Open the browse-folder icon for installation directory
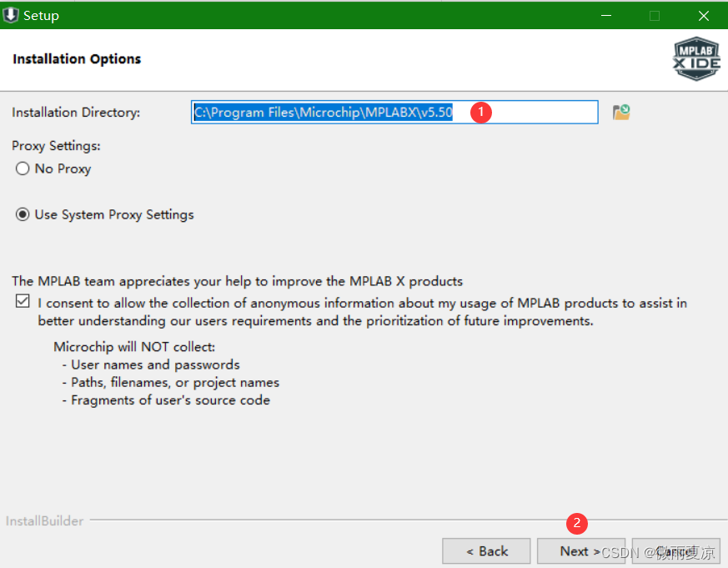The image size is (728, 568). tap(621, 113)
